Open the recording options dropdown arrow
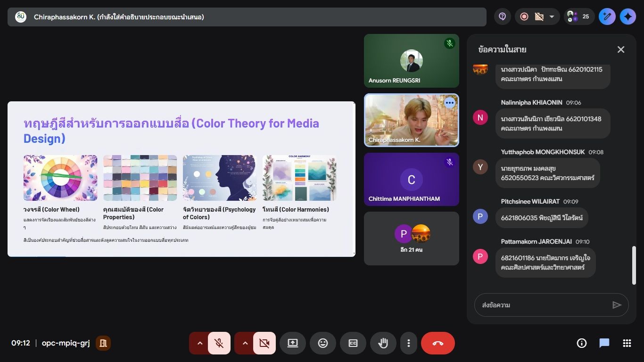644x362 pixels. (552, 17)
